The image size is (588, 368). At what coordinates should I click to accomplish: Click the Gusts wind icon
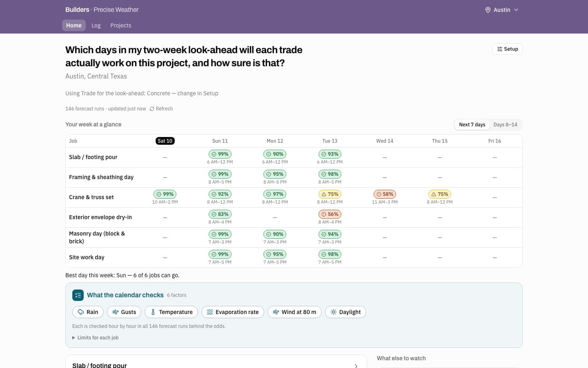coord(116,312)
